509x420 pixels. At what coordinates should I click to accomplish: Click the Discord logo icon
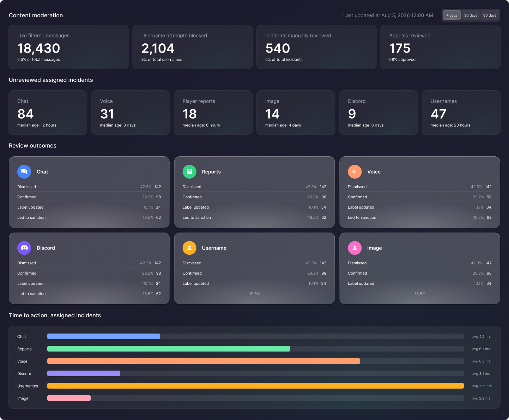pyautogui.click(x=24, y=248)
